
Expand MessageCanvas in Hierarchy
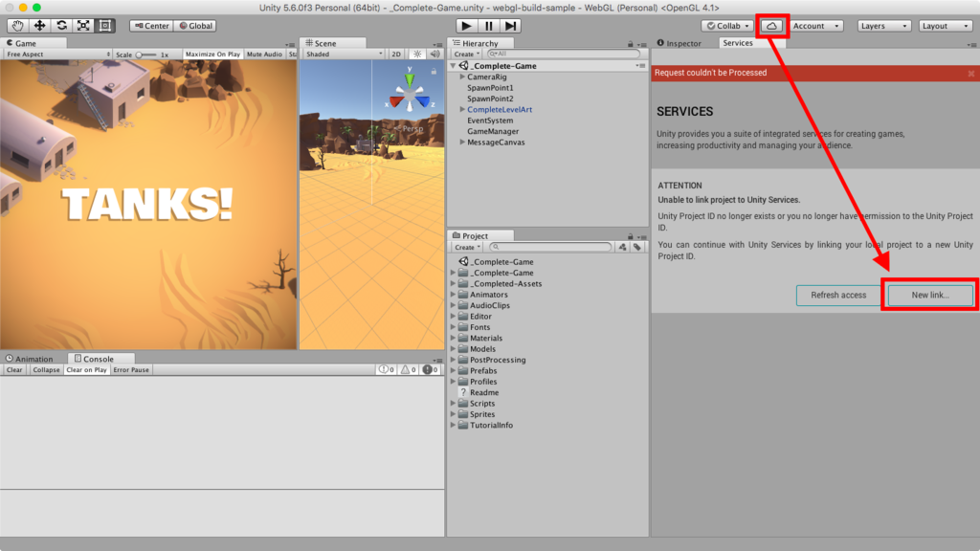click(462, 142)
